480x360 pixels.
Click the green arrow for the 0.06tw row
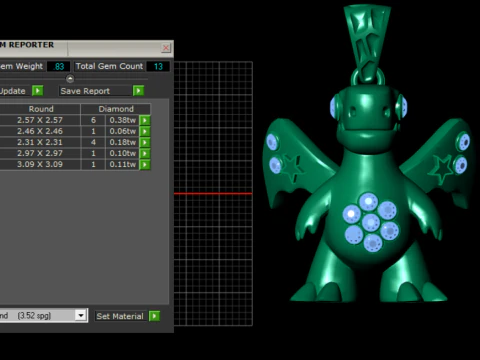pos(145,131)
